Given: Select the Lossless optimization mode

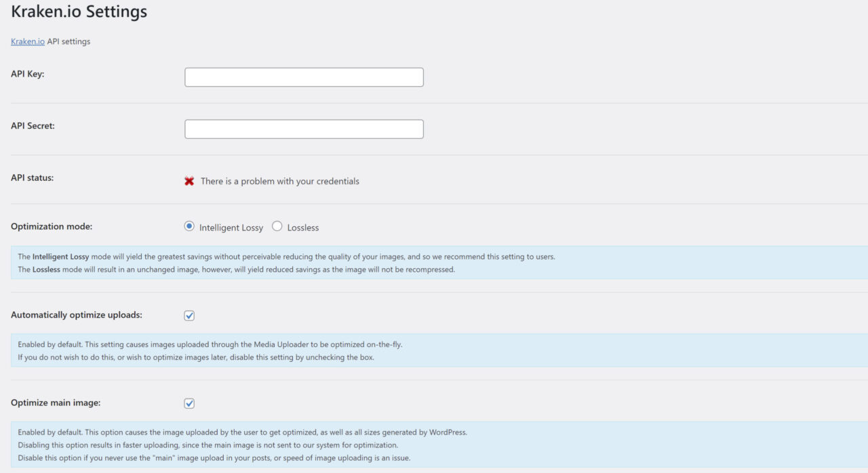Looking at the screenshot, I should 277,226.
